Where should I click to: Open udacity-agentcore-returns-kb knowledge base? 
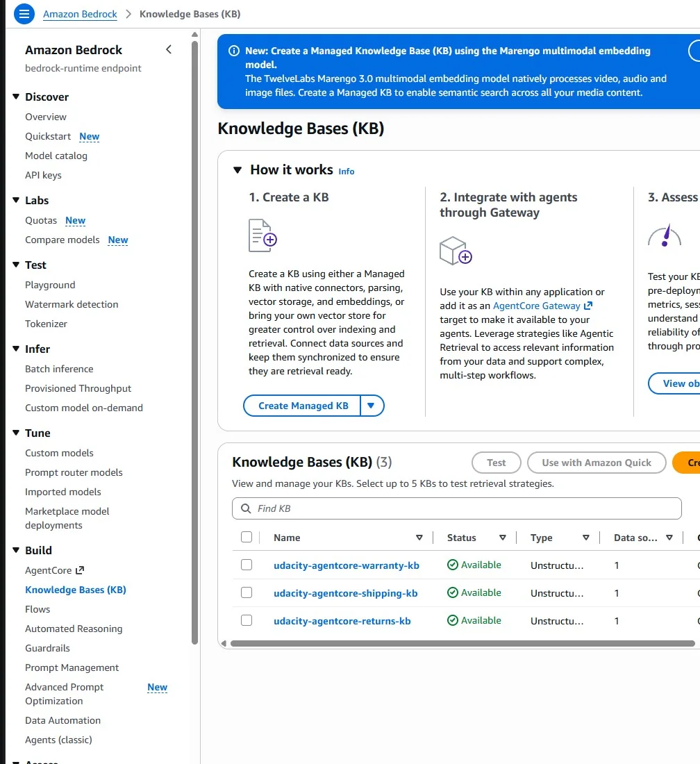(x=342, y=621)
